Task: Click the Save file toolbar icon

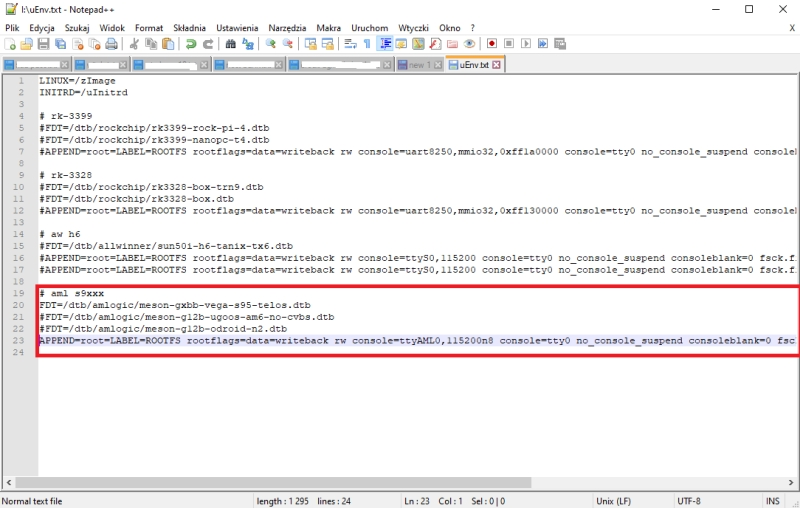Action: [43, 44]
